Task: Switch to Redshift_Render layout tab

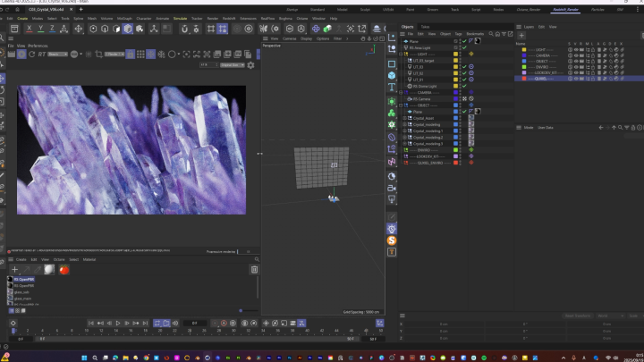Action: tap(565, 10)
